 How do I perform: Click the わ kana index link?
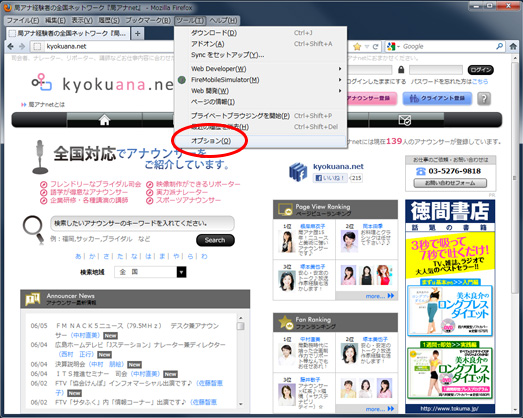coord(204,256)
